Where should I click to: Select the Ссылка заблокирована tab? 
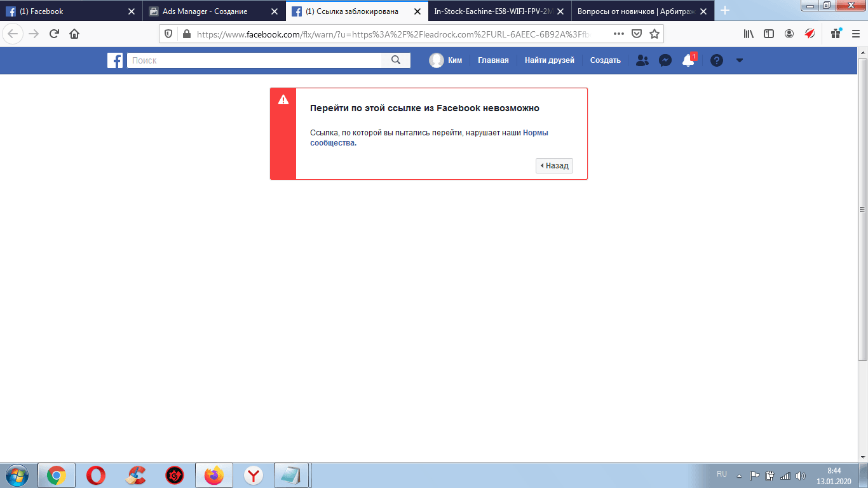[356, 11]
